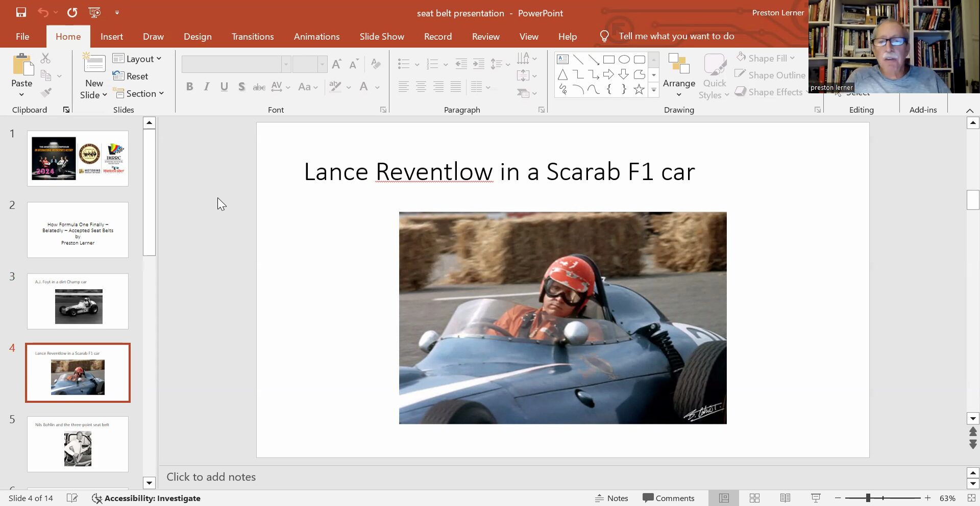Open Comments pane from status bar
Screen dimensions: 980x506
pyautogui.click(x=668, y=498)
